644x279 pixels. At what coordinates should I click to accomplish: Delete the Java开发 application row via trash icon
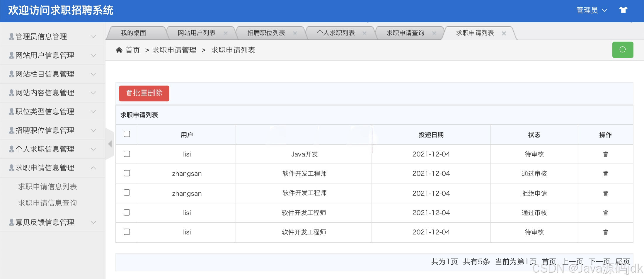pos(606,154)
